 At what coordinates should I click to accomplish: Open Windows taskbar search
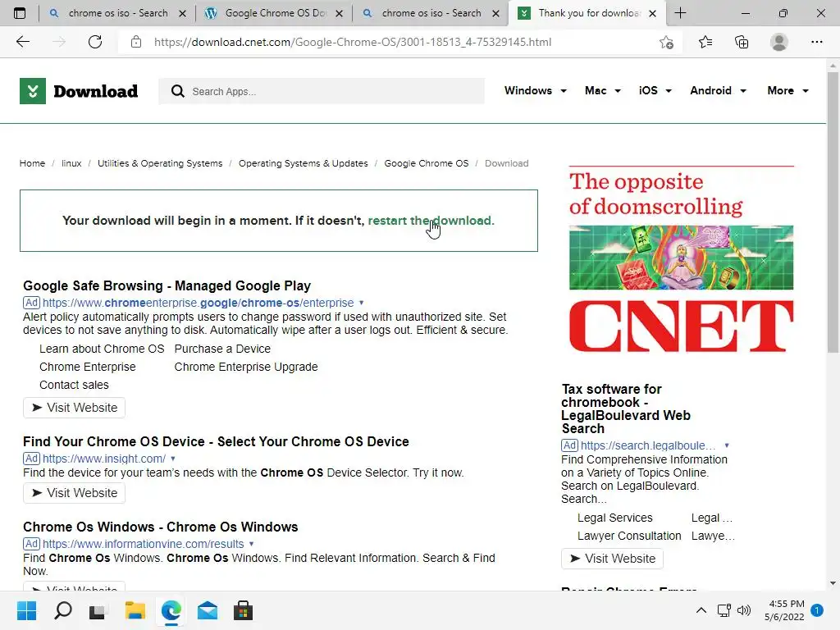(x=62, y=610)
